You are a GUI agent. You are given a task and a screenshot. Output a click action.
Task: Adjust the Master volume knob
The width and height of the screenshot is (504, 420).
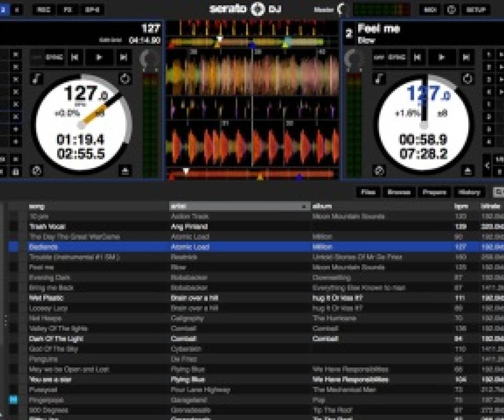[343, 9]
